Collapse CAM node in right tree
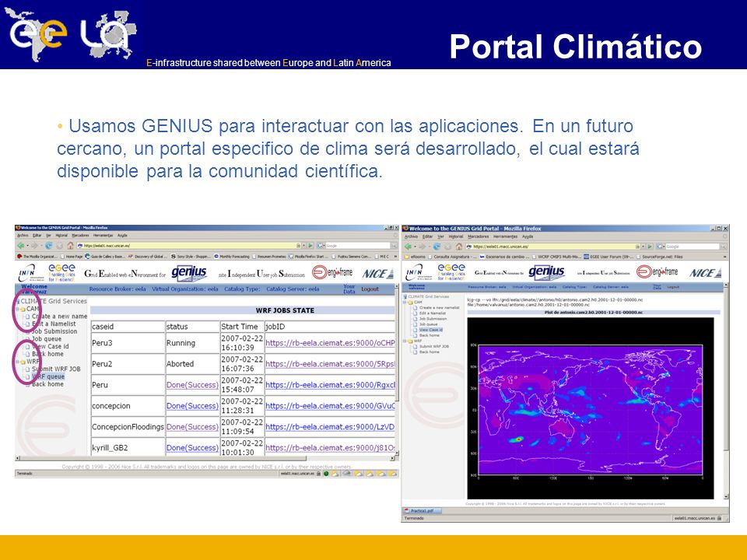747x560 pixels. pos(405,303)
